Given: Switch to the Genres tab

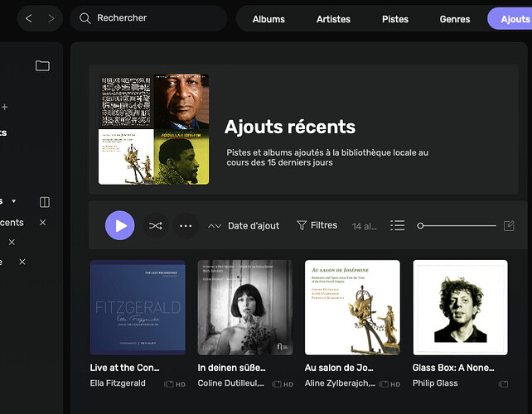Looking at the screenshot, I should tap(455, 19).
